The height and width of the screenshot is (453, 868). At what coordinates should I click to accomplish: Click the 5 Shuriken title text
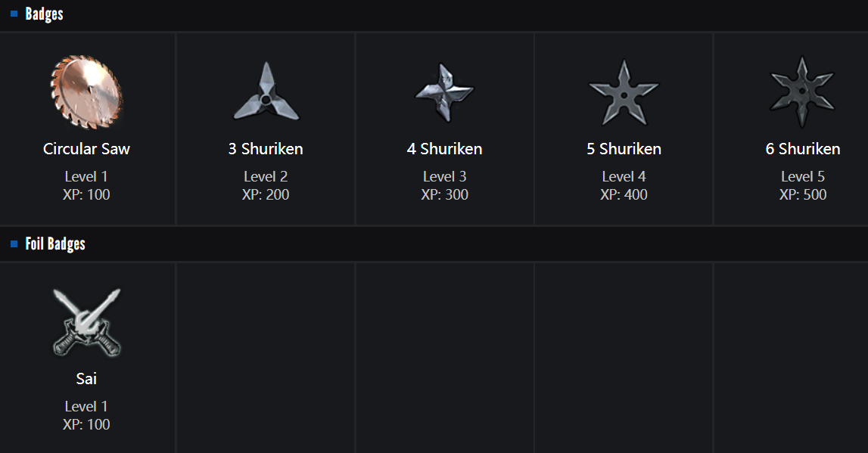click(624, 149)
